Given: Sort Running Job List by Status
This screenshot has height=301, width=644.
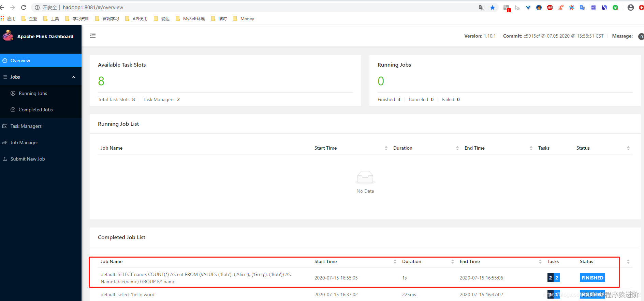Looking at the screenshot, I should coord(628,148).
